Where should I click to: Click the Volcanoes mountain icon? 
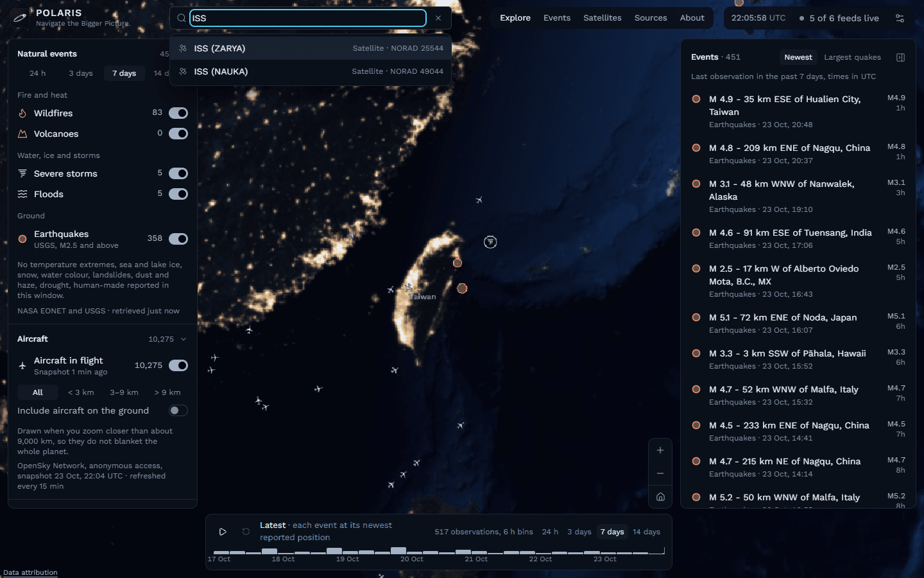[22, 134]
